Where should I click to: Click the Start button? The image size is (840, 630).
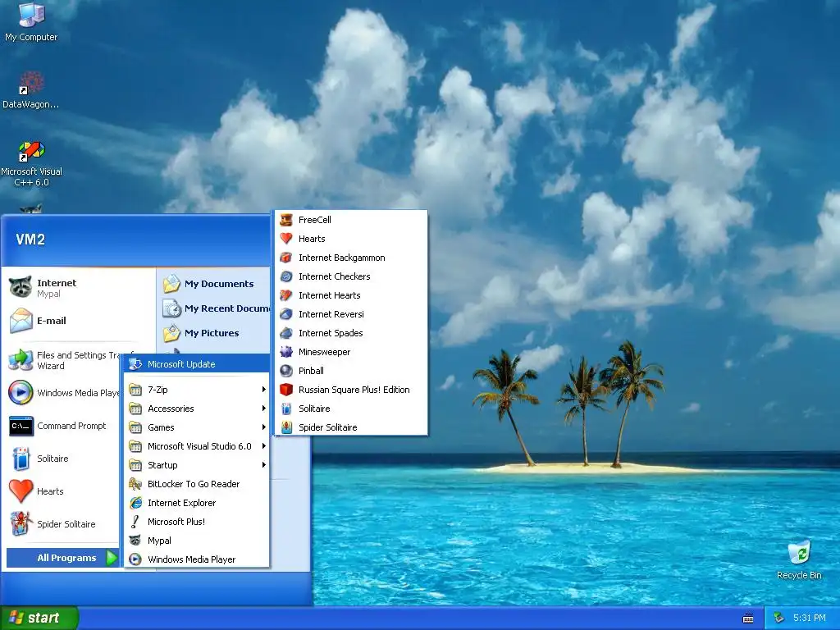coord(39,619)
